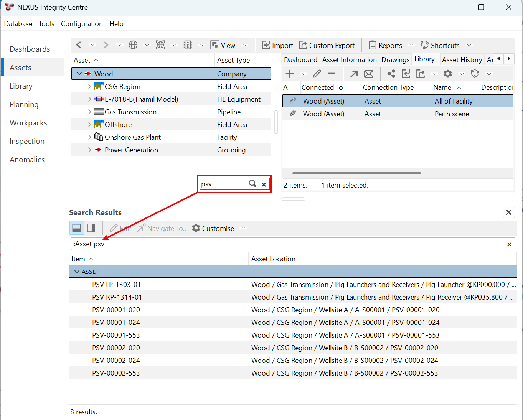Click the forward navigation arrow
The height and width of the screenshot is (420, 523).
point(106,45)
